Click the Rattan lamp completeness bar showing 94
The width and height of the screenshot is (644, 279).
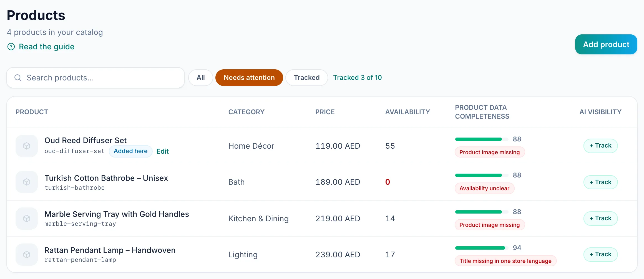tap(482, 248)
